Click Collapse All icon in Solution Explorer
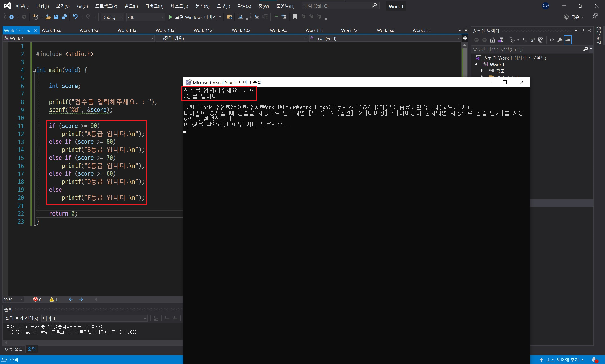Viewport: 605px width, 364px height. pos(532,40)
